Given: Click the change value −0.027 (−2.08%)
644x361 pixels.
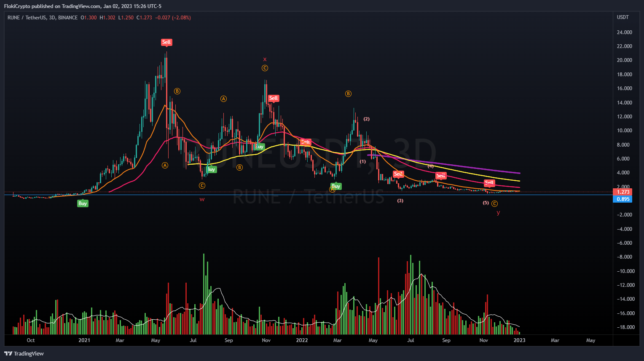Looking at the screenshot, I should point(173,18).
